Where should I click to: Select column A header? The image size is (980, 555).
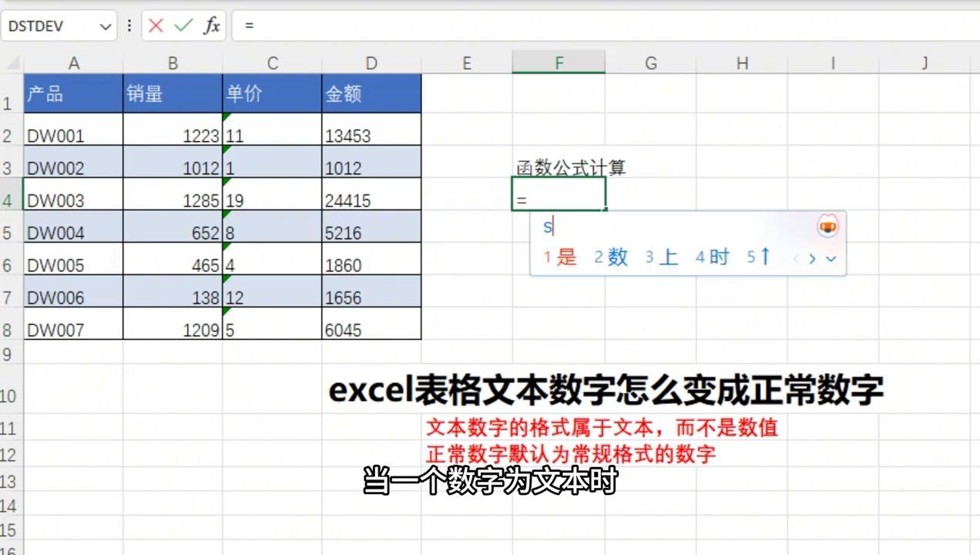point(73,63)
